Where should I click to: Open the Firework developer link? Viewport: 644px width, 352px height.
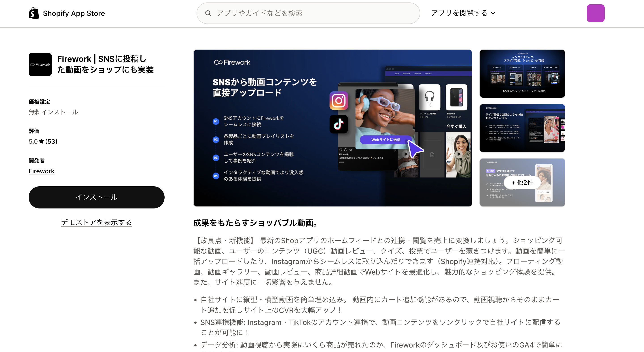[x=42, y=171]
